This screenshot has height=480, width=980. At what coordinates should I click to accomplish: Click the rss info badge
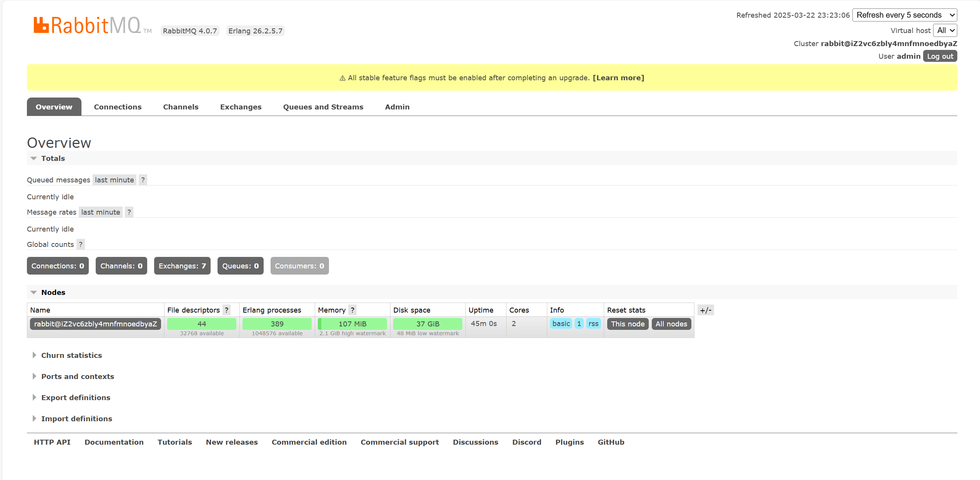[593, 324]
